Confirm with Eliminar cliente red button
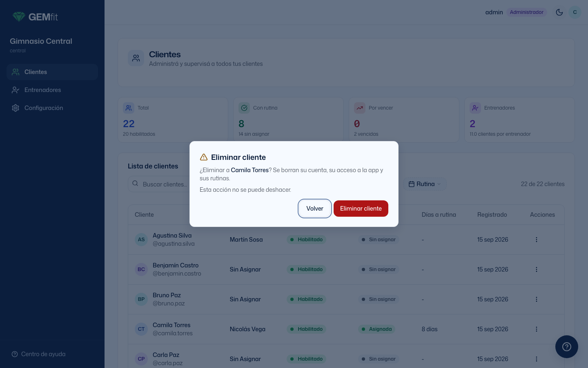 pyautogui.click(x=361, y=209)
